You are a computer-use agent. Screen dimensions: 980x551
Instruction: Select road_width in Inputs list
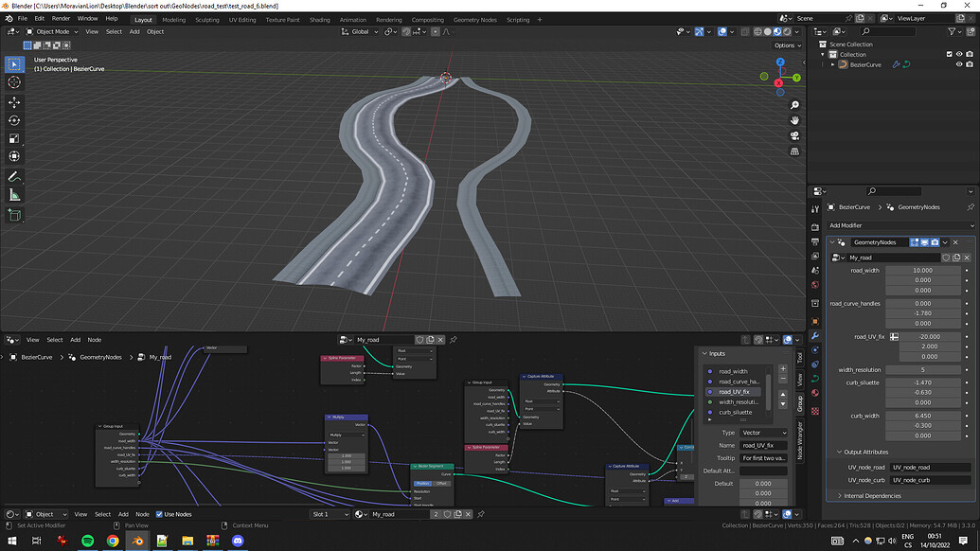(x=733, y=371)
